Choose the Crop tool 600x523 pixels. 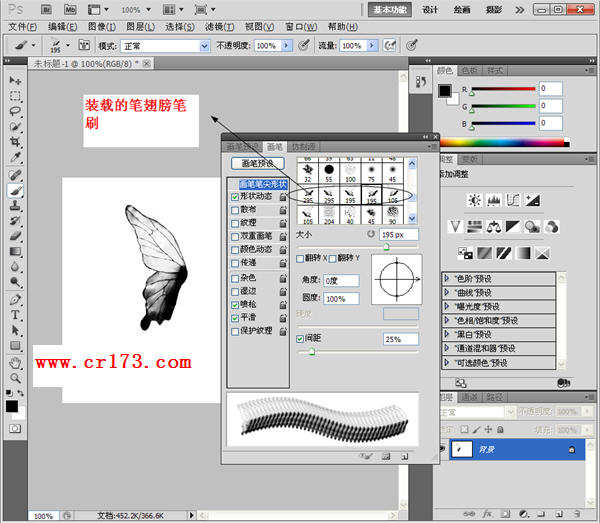15,143
